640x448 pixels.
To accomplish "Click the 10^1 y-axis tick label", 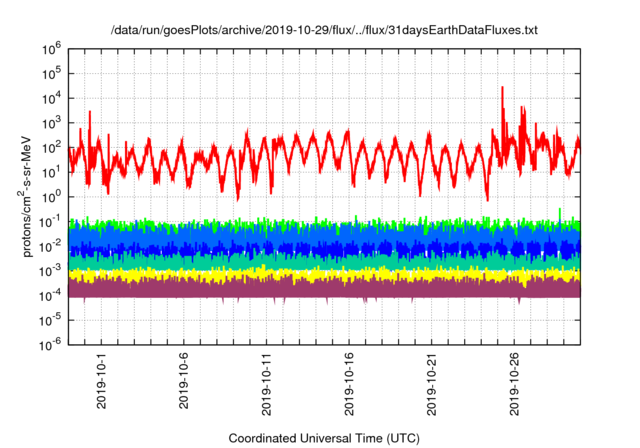I will [x=51, y=173].
